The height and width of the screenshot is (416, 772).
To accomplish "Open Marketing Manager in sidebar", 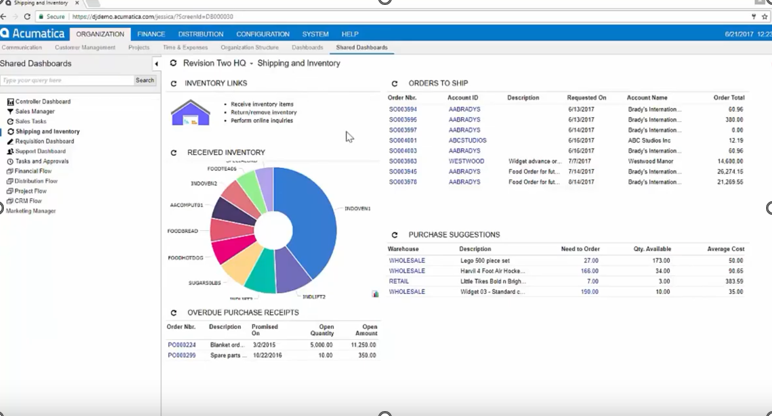I will pyautogui.click(x=31, y=211).
